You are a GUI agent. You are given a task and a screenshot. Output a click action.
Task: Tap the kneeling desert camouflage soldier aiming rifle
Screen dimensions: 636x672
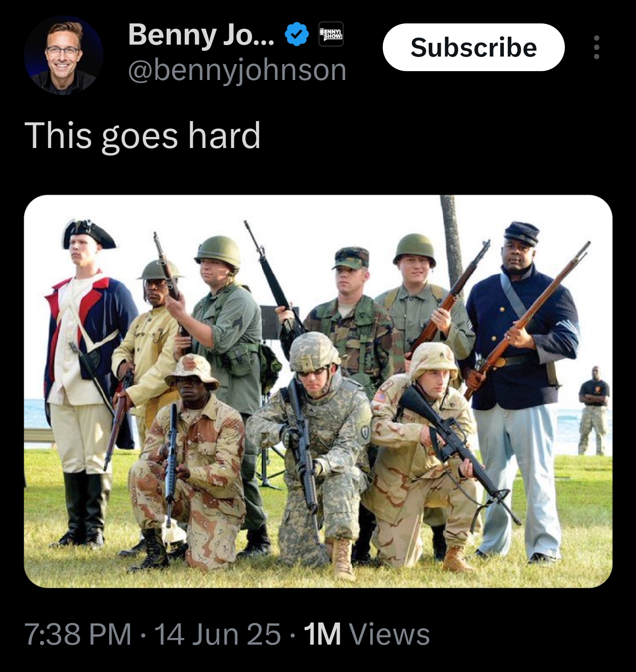click(x=424, y=459)
